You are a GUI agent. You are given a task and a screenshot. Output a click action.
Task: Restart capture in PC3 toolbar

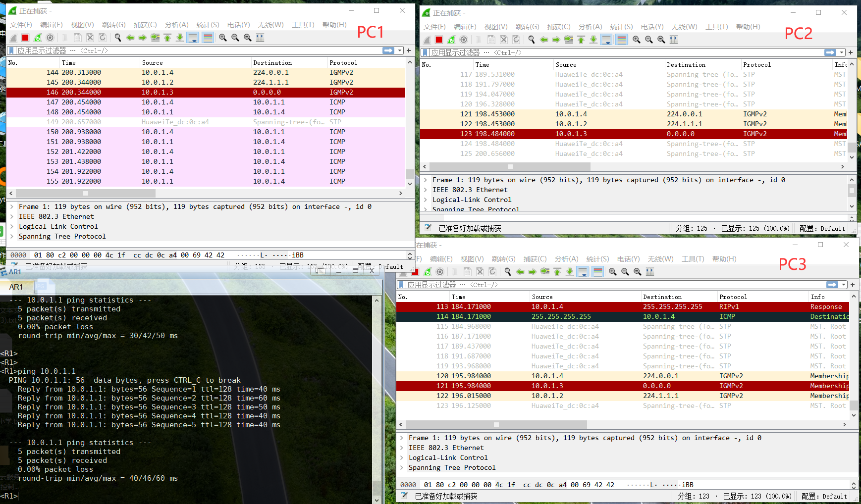[x=428, y=272]
